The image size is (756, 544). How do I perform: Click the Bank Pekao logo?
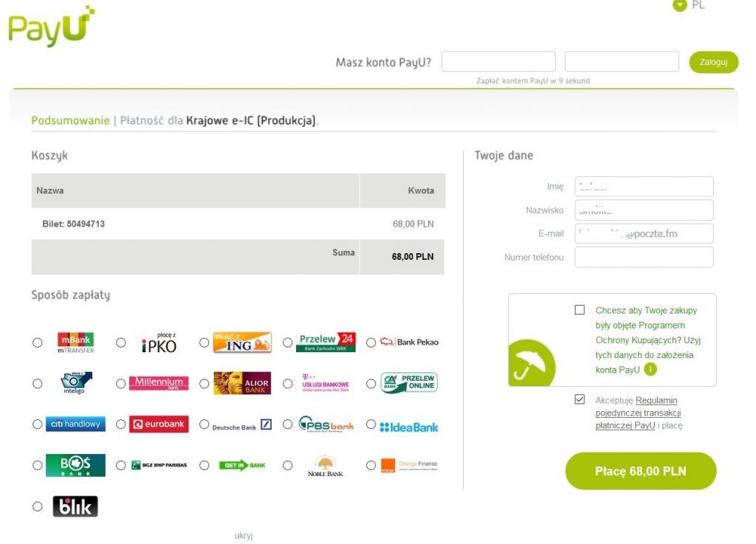[409, 342]
